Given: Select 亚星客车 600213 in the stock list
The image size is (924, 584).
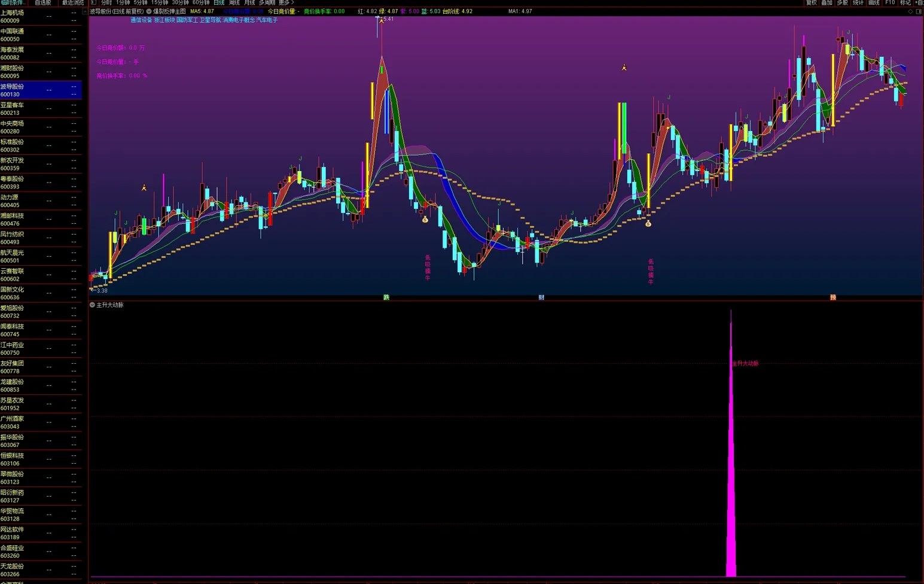Looking at the screenshot, I should point(41,109).
